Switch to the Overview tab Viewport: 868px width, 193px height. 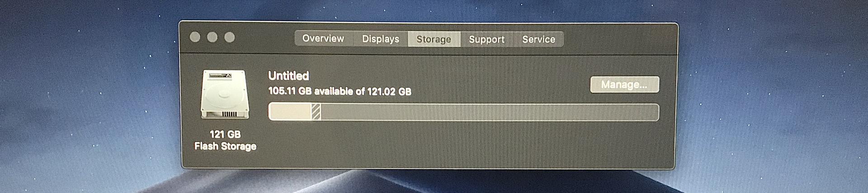click(323, 39)
